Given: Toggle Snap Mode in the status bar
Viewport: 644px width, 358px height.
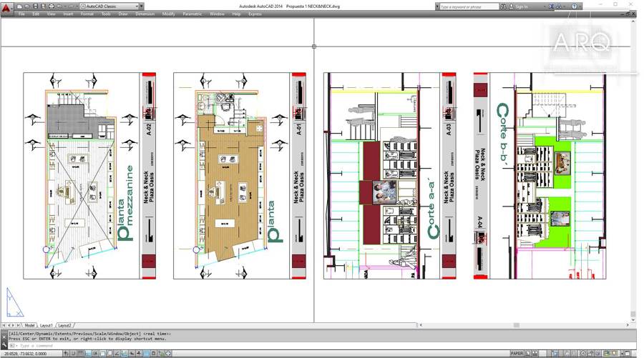Looking at the screenshot, I should point(74,354).
